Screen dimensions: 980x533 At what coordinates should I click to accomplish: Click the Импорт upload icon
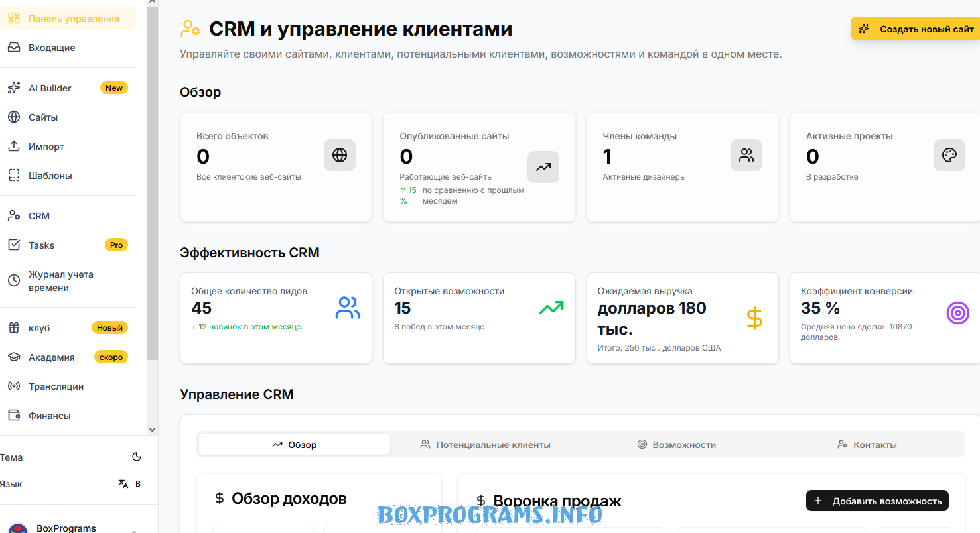tap(14, 147)
